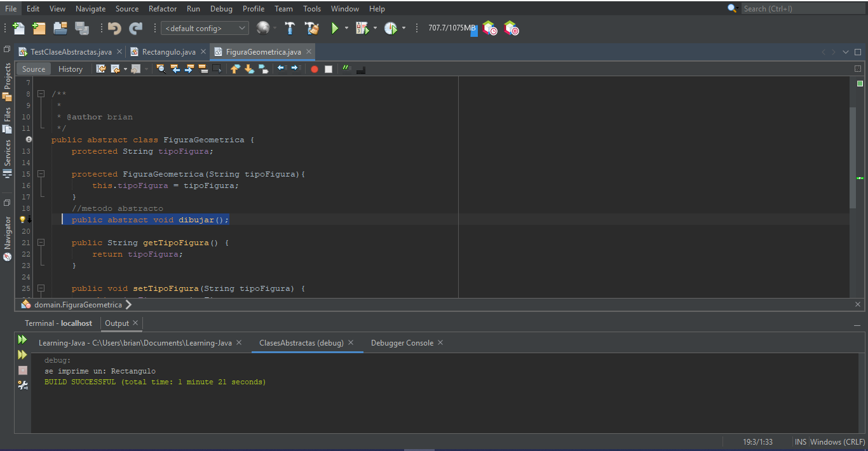
Task: Start macro recording red button
Action: click(x=314, y=69)
